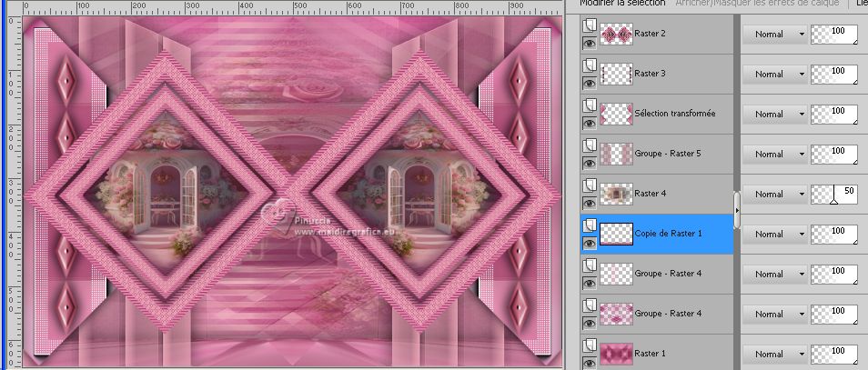Open blend mode dropdown for Copie de Raster 1
The width and height of the screenshot is (868, 370).
click(774, 234)
